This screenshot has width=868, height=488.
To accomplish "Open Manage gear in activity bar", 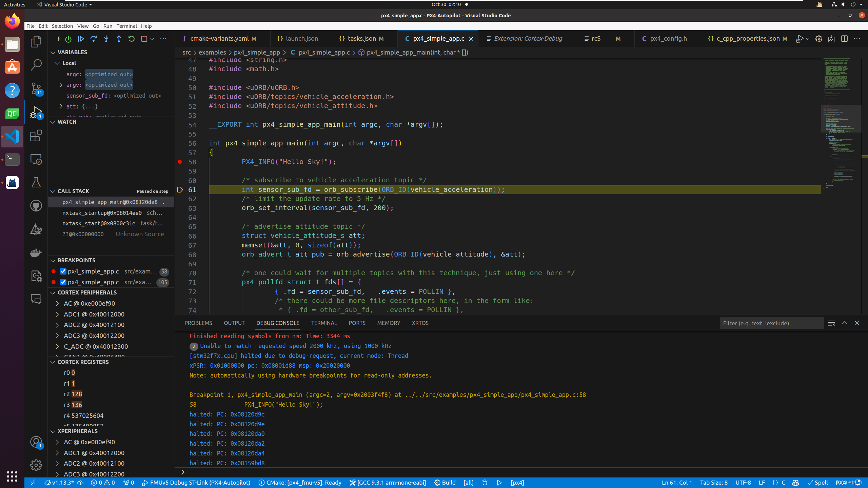I will (36, 465).
